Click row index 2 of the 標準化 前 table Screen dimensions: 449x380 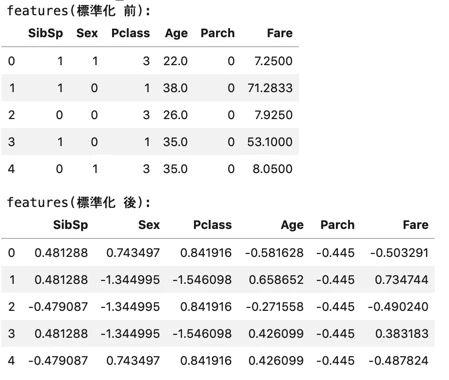click(x=11, y=115)
